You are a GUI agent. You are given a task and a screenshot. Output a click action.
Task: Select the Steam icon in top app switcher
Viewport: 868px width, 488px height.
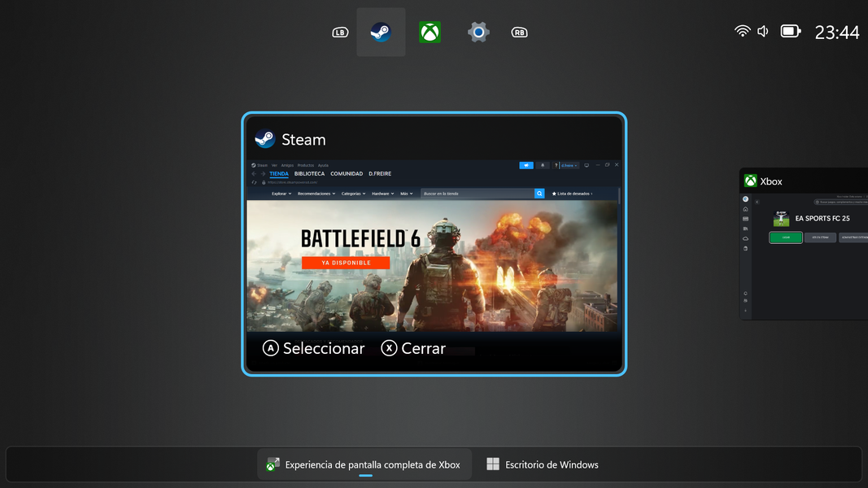click(381, 33)
